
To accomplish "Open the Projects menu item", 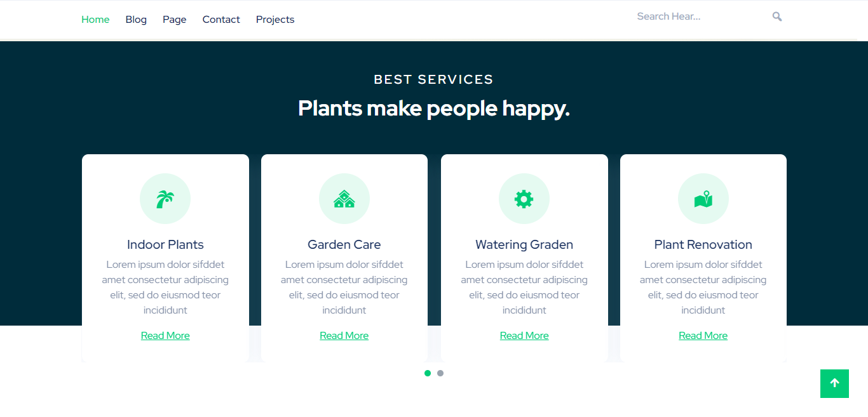I will point(275,20).
